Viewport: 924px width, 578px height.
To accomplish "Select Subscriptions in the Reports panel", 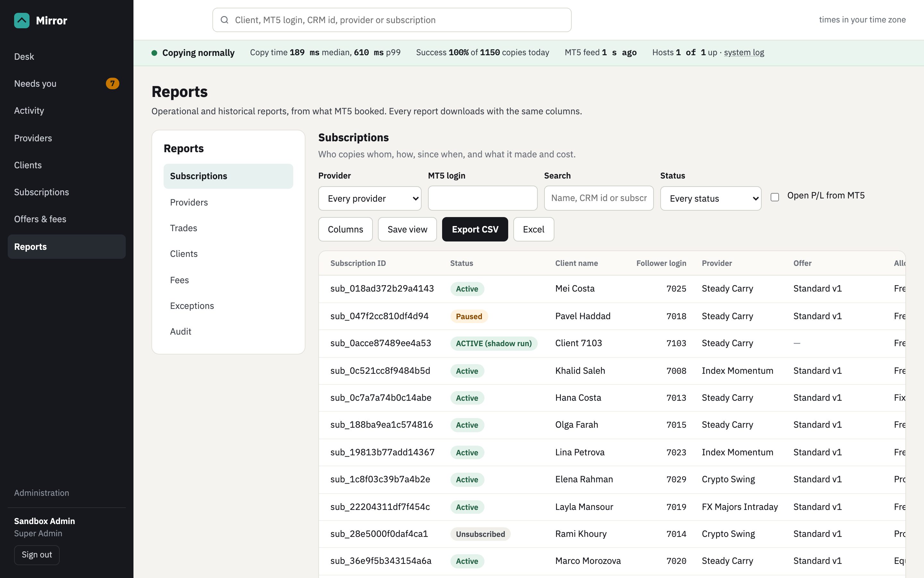I will tap(228, 176).
